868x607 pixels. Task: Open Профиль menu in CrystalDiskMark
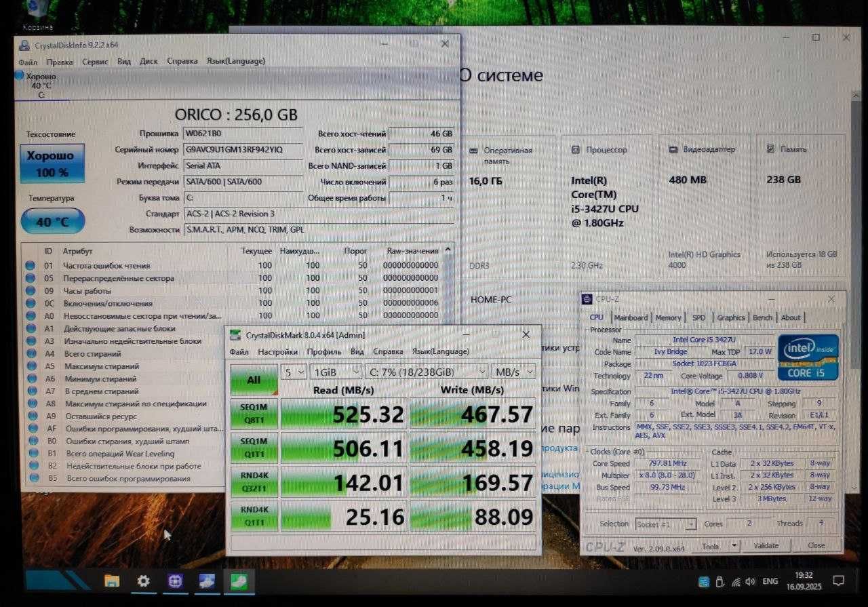(x=324, y=352)
